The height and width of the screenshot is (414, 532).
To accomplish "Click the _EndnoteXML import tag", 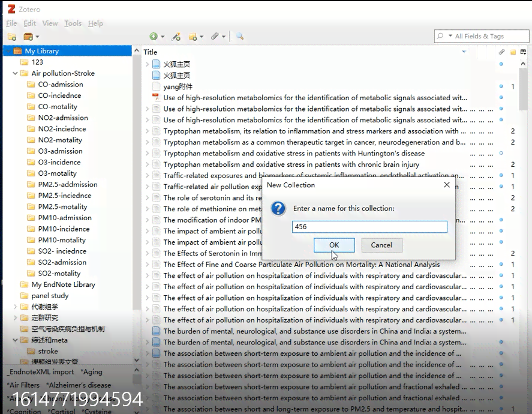I will 40,372.
